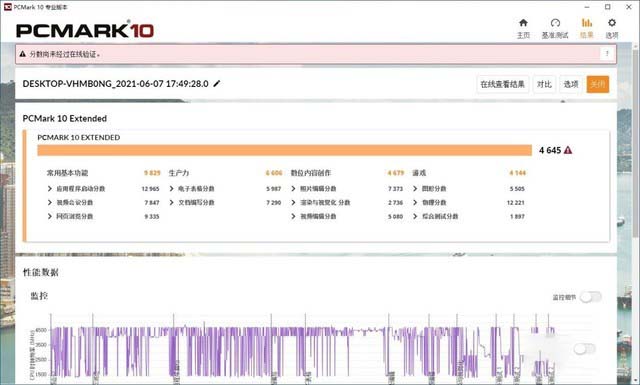Toggle the 监控细节 monitoring details switch
This screenshot has width=640, height=385.
[x=591, y=297]
